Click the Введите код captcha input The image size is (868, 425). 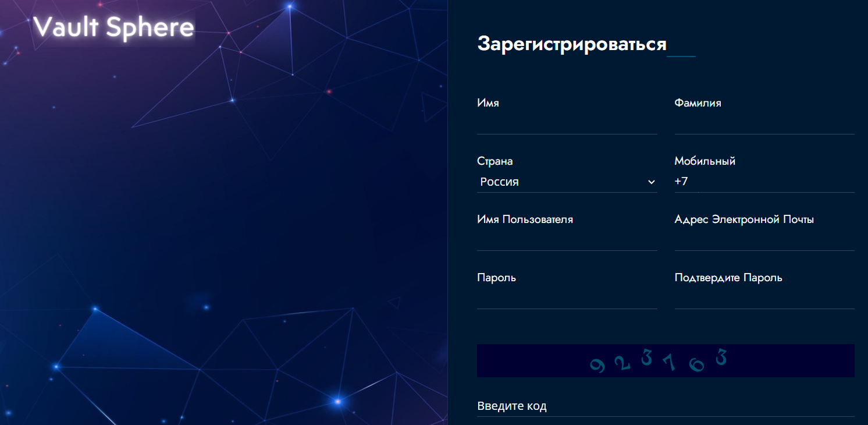(x=666, y=406)
